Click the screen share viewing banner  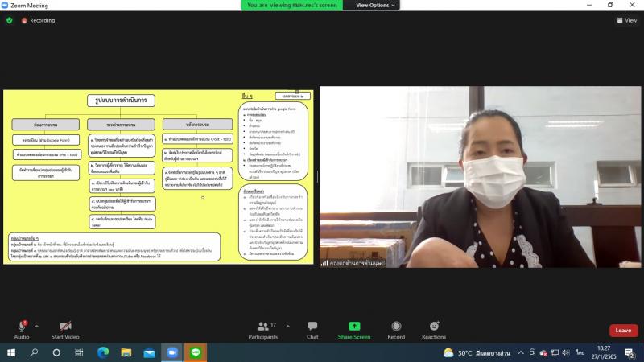point(292,6)
